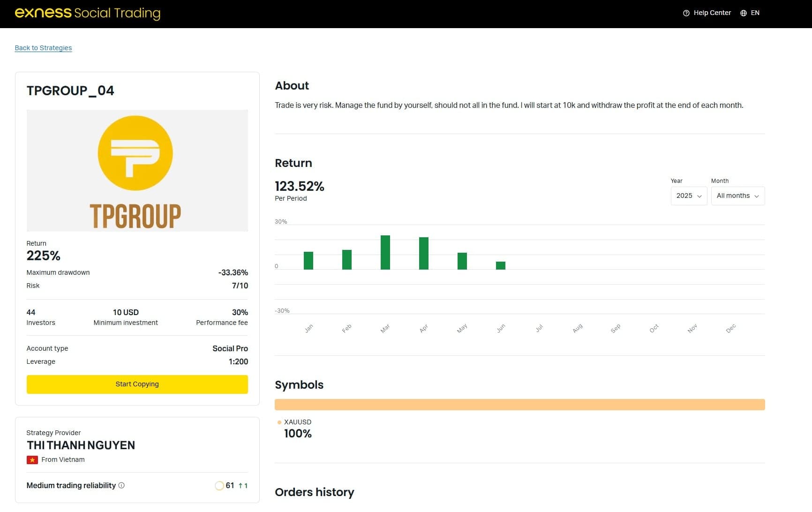The image size is (812, 512).
Task: Click the XAUUSD orange legend dot
Action: 279,422
